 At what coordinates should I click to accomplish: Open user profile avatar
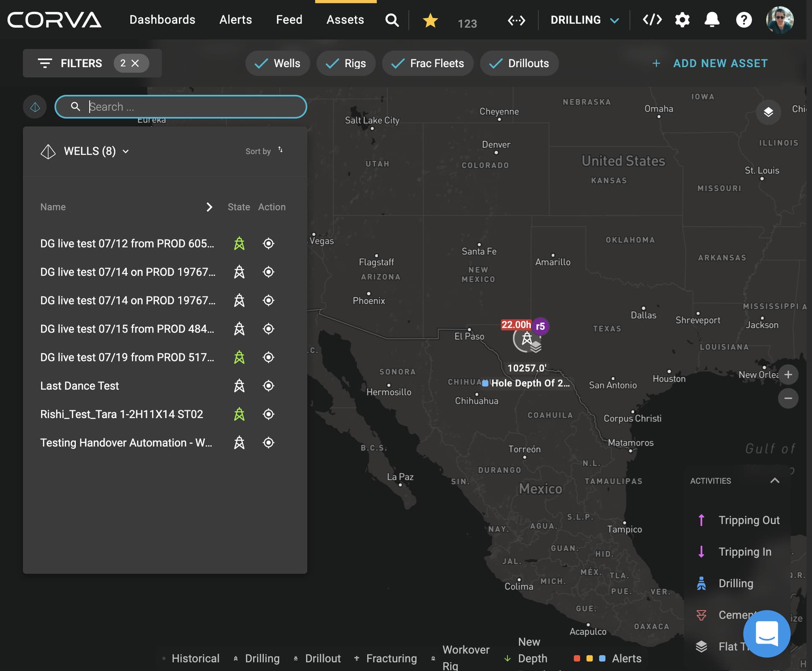(x=779, y=19)
